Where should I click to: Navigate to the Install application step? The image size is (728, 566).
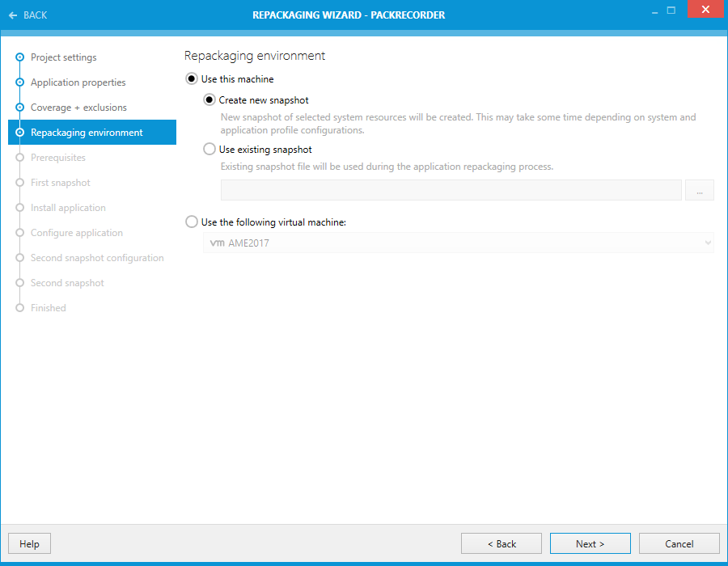pos(19,208)
